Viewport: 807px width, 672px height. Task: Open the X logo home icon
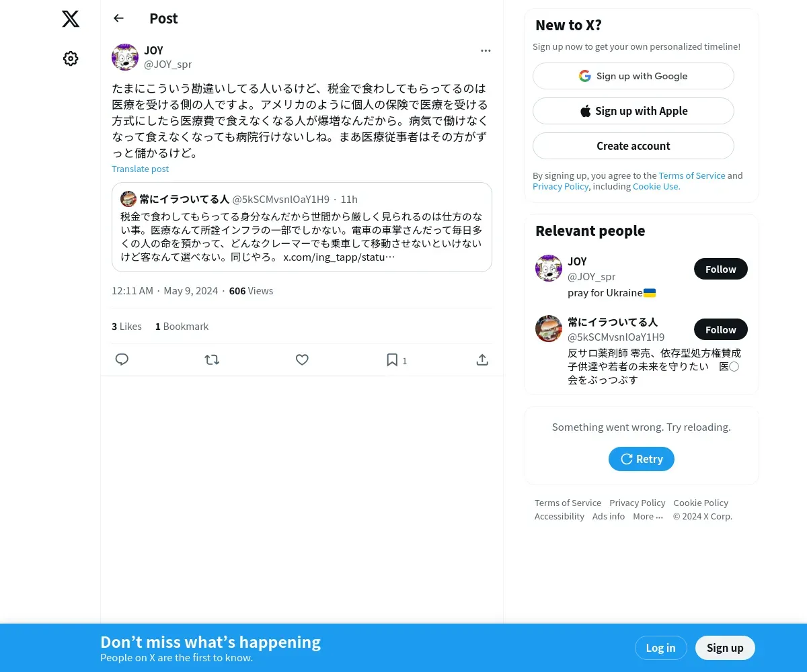click(71, 19)
